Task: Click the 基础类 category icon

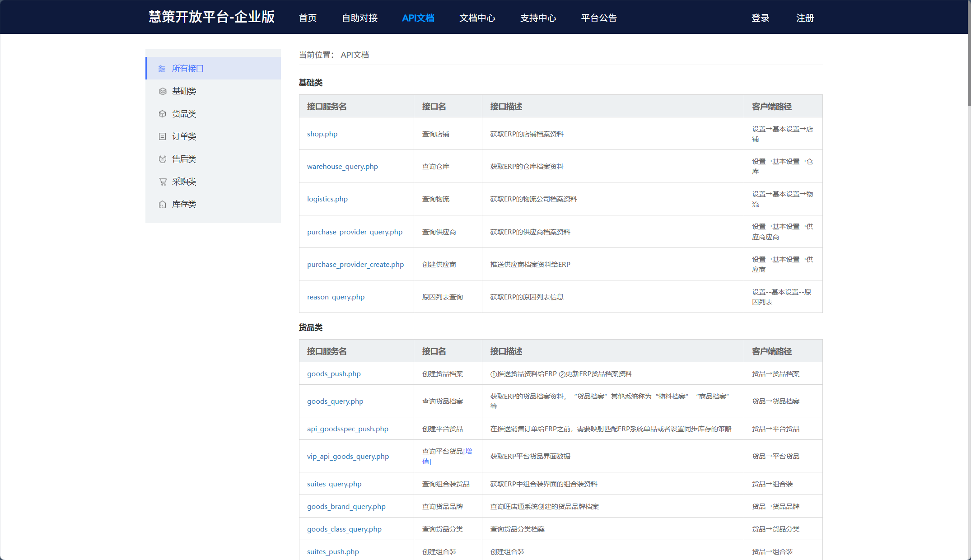Action: [x=162, y=91]
